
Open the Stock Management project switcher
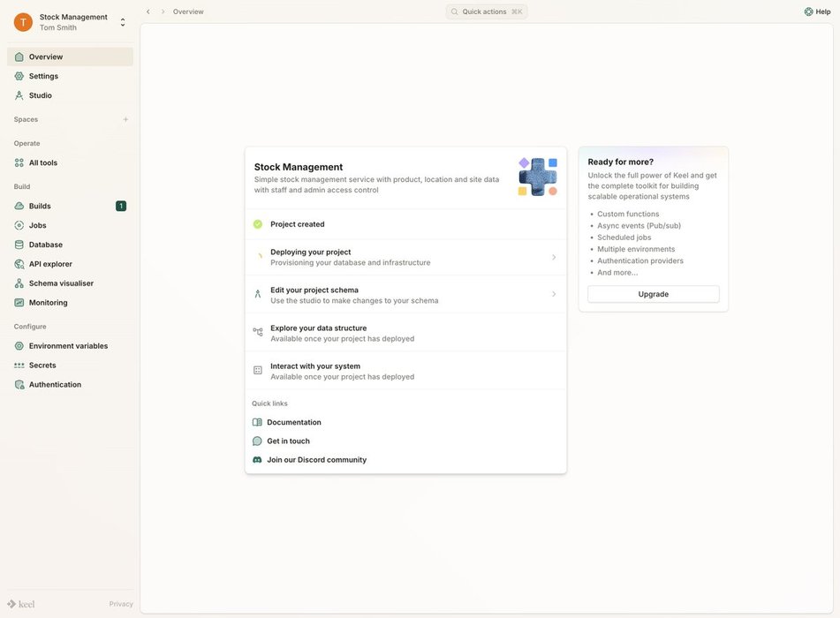[122, 22]
